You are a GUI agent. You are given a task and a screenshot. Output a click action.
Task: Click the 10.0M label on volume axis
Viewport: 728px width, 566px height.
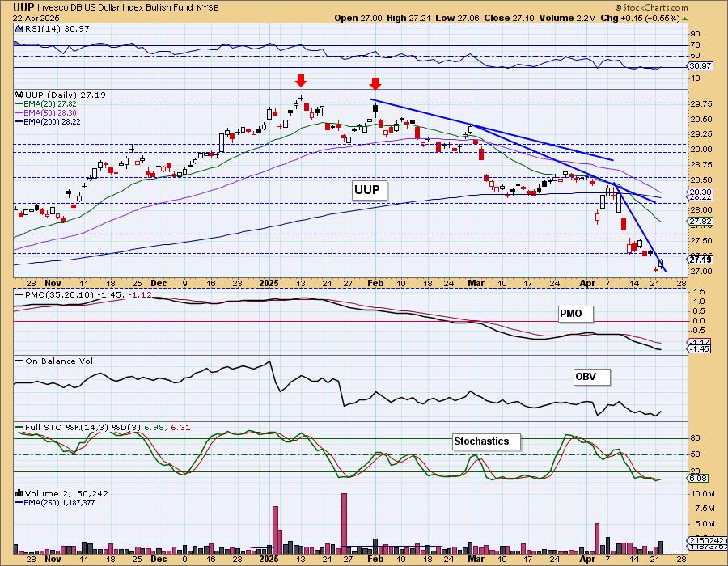[702, 494]
